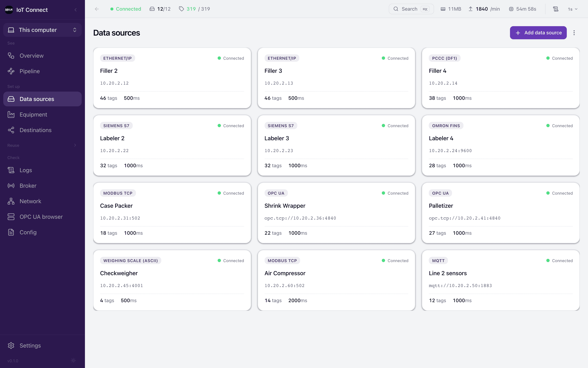Open the Filler 3 data source card
The image size is (588, 368).
pyautogui.click(x=336, y=78)
